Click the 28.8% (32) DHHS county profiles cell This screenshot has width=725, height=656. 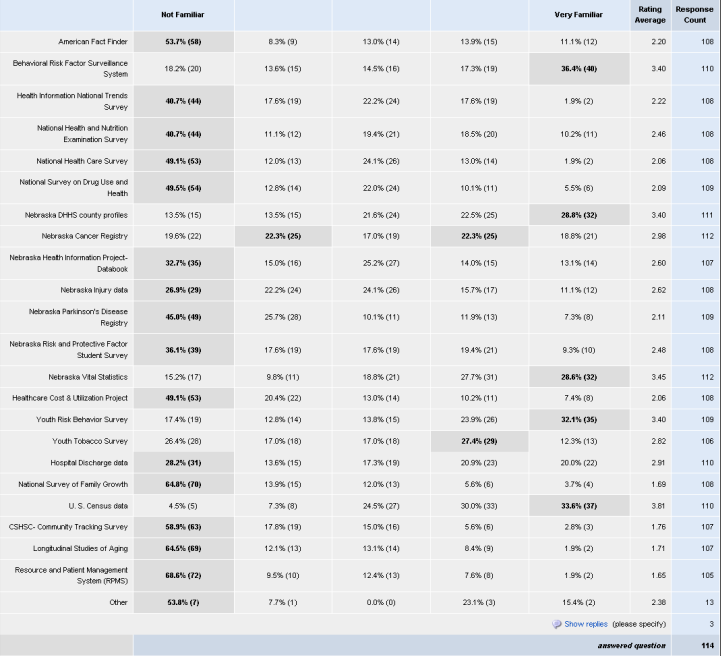[x=579, y=215]
